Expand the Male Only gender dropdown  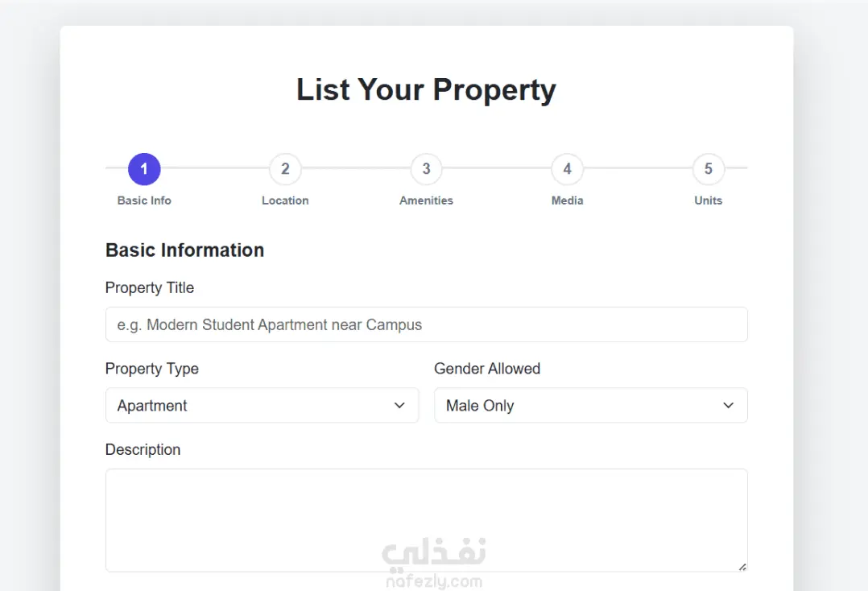click(591, 406)
